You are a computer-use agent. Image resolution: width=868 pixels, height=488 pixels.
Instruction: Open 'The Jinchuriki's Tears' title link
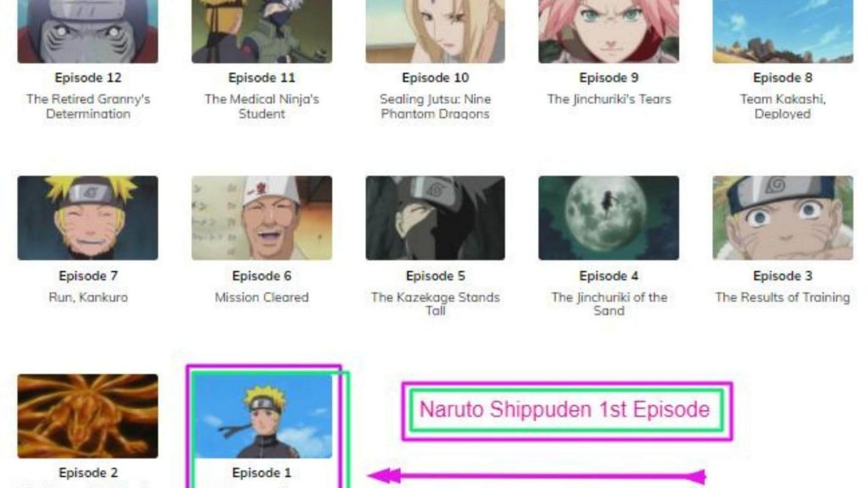pos(609,99)
